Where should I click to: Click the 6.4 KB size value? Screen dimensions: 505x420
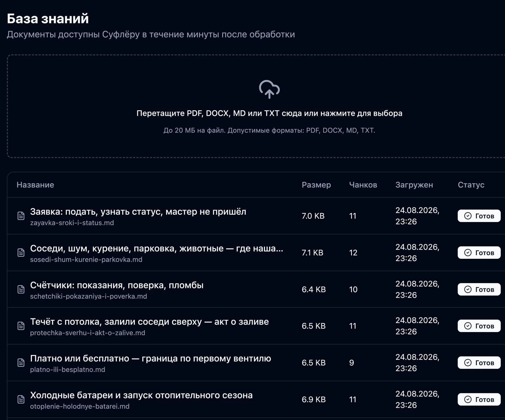(314, 289)
